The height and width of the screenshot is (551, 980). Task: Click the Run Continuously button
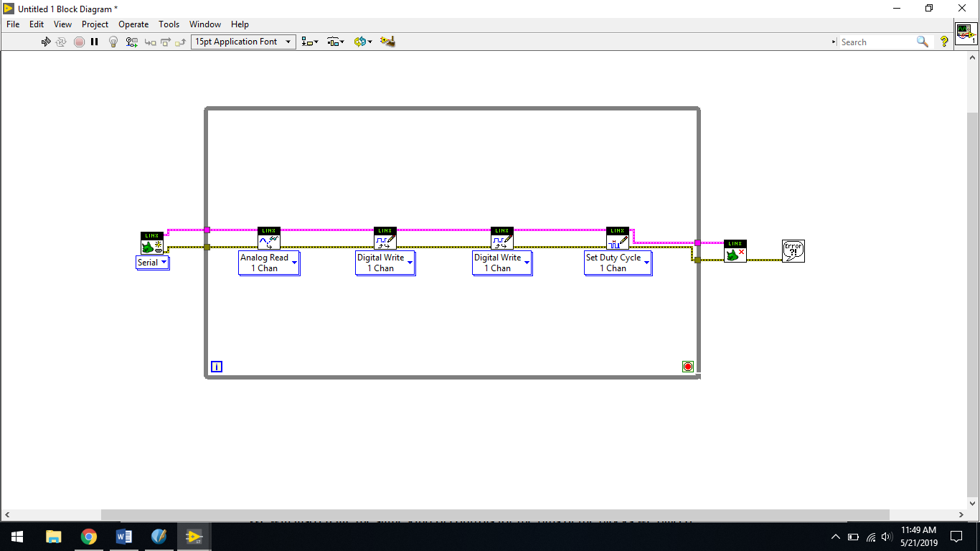pyautogui.click(x=62, y=42)
